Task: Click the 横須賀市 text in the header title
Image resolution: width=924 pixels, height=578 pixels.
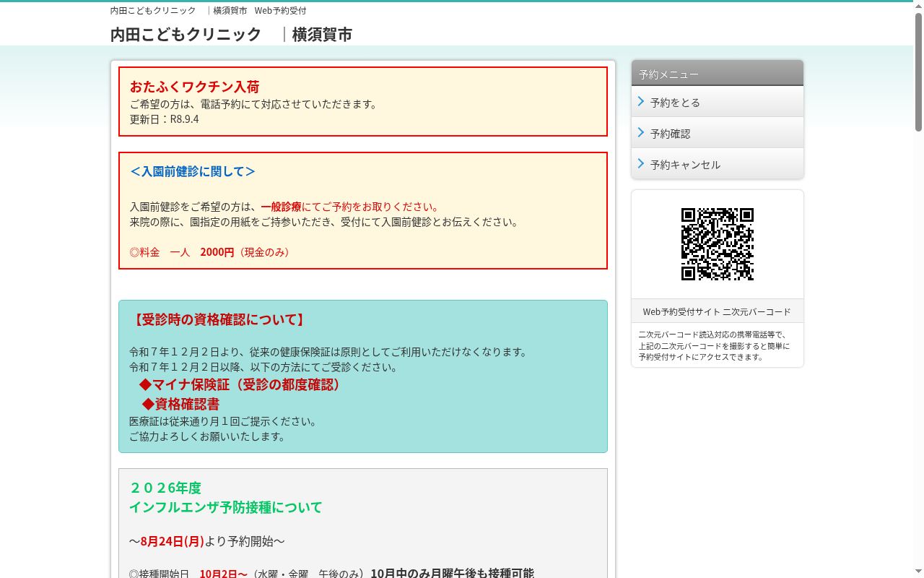Action: (322, 35)
